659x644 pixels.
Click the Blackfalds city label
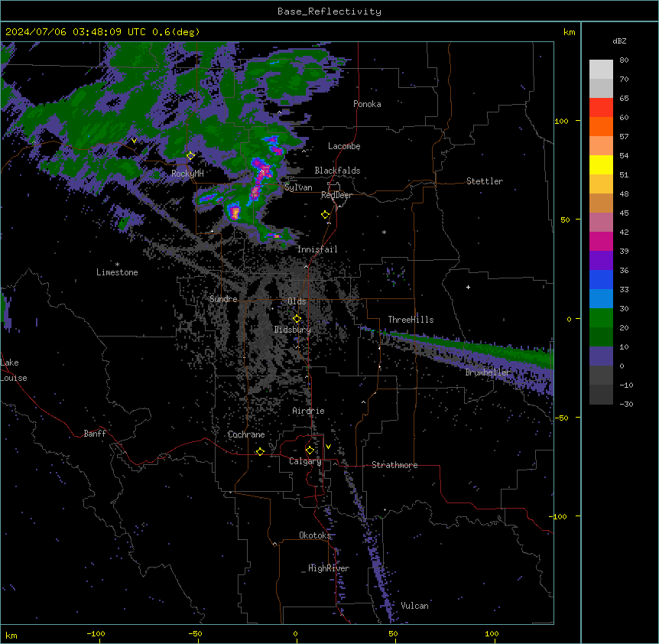point(337,171)
